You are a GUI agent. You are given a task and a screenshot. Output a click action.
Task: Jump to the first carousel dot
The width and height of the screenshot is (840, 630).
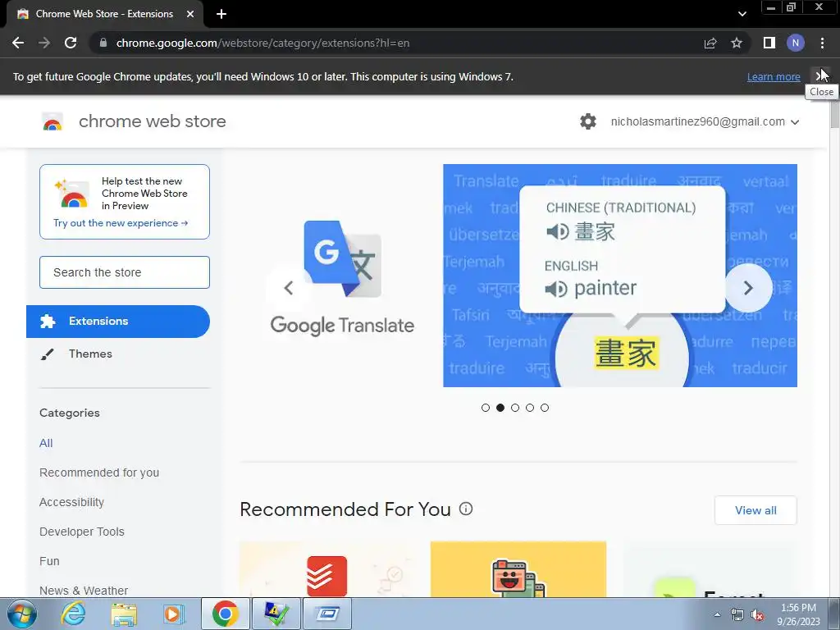point(486,408)
